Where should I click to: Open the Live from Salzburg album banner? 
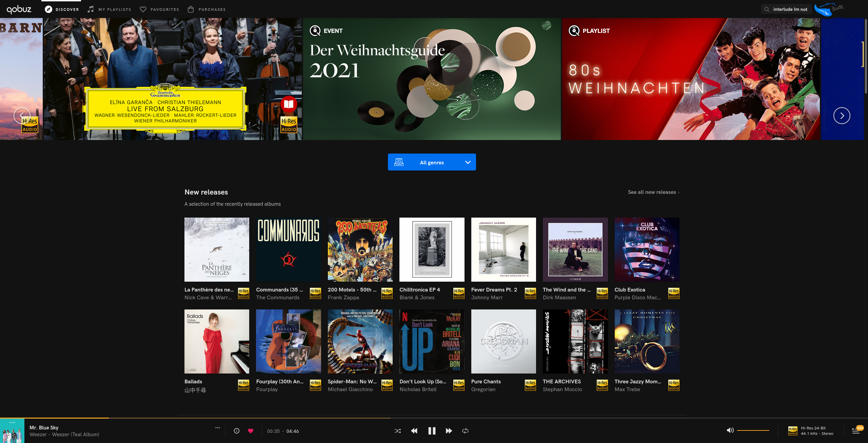pyautogui.click(x=173, y=79)
